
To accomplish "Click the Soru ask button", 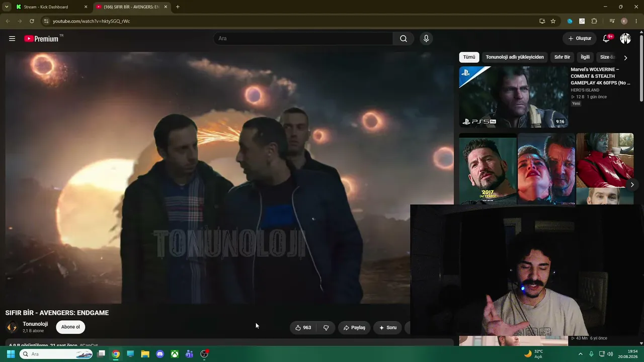I will coord(388,328).
